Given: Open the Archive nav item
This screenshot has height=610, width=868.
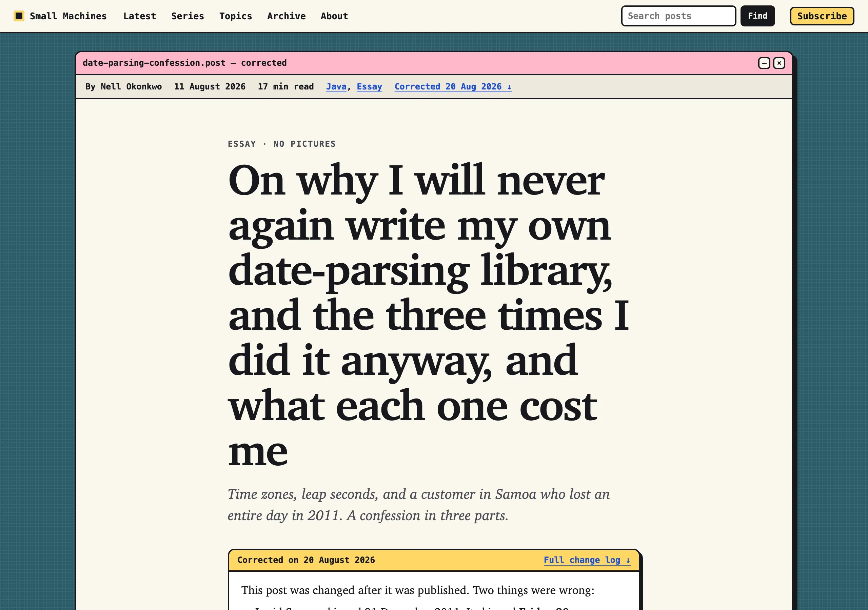Looking at the screenshot, I should point(286,16).
